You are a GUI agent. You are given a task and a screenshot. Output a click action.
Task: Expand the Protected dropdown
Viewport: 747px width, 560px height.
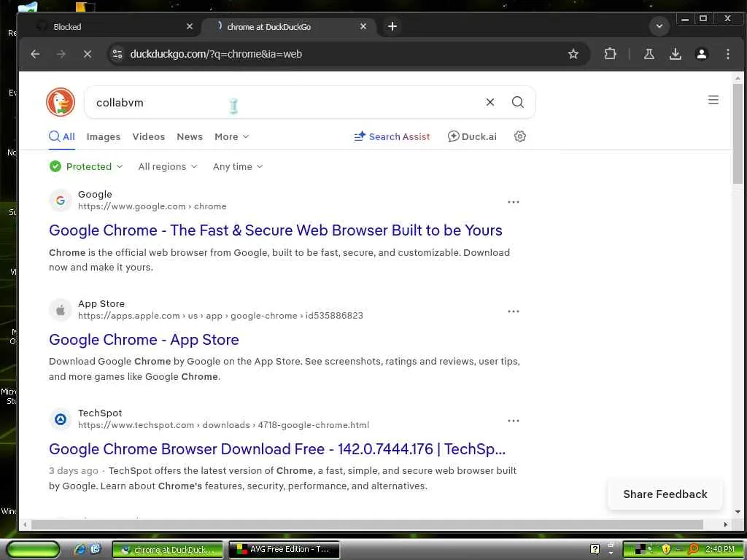(86, 167)
